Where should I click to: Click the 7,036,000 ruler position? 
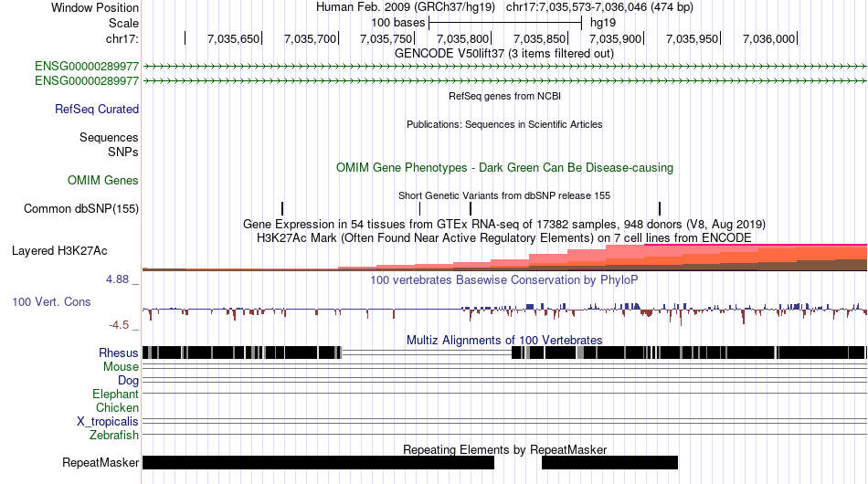[769, 38]
